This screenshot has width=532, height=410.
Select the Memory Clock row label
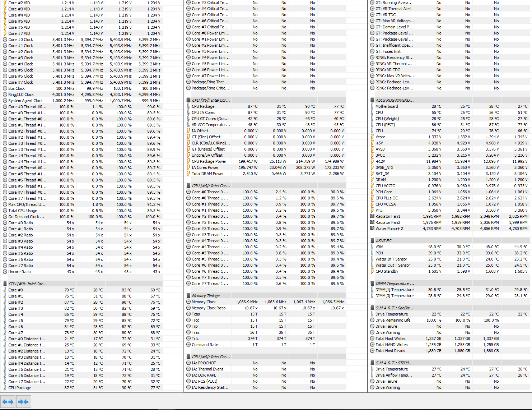(204, 302)
